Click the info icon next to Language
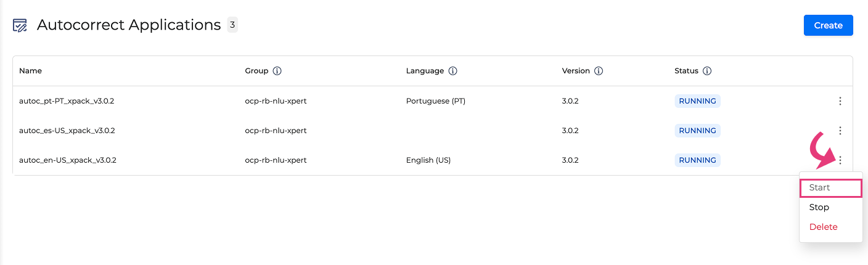 452,71
